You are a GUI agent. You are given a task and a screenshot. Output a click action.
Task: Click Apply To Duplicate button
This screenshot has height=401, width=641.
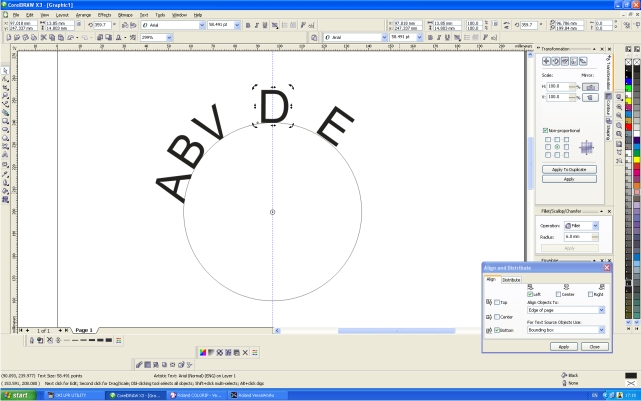(568, 169)
